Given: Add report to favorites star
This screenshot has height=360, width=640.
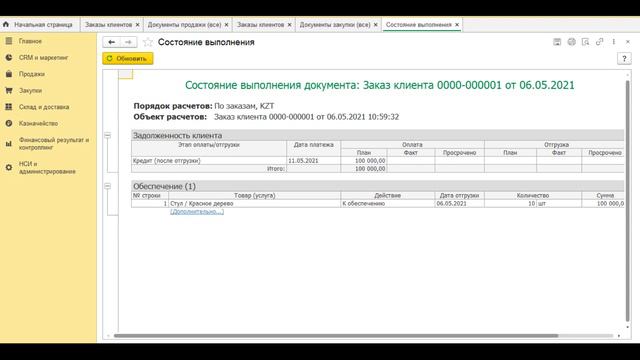Looking at the screenshot, I should click(x=148, y=42).
